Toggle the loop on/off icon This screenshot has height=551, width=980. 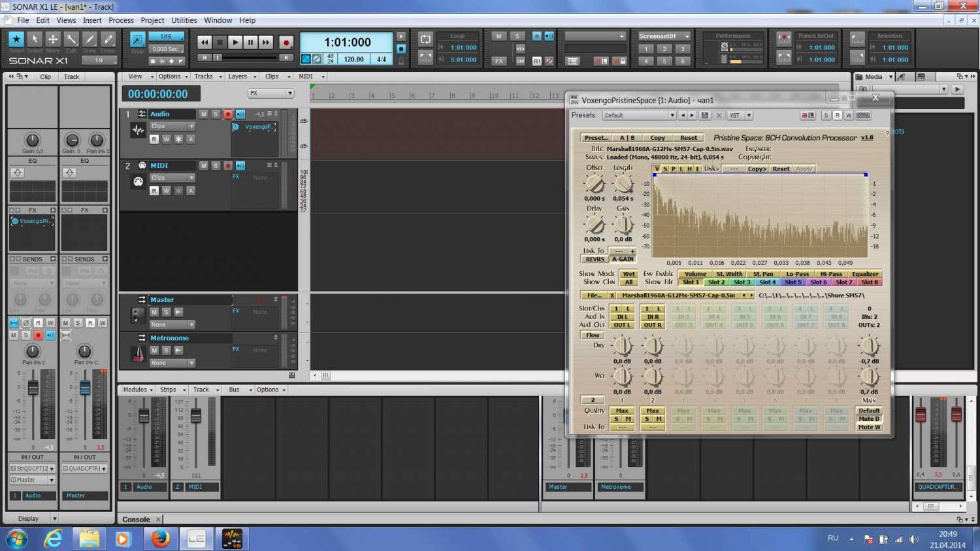tap(425, 39)
